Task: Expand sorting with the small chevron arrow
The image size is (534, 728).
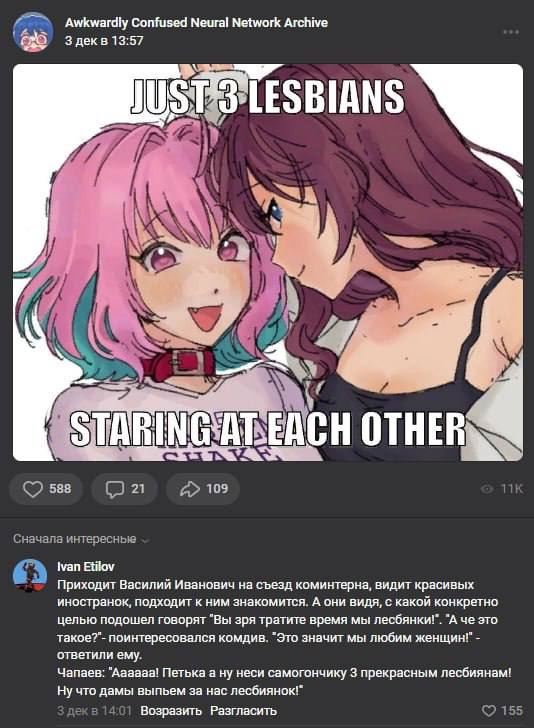Action: pyautogui.click(x=144, y=541)
